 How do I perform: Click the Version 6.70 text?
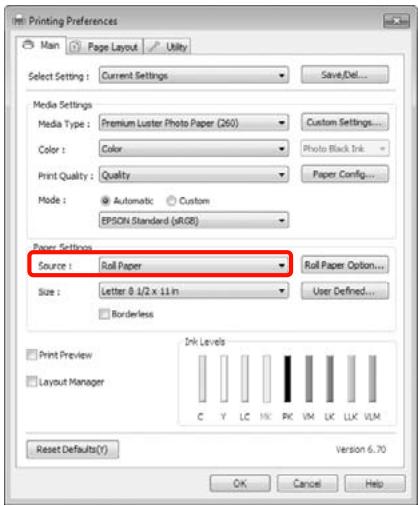pyautogui.click(x=361, y=449)
